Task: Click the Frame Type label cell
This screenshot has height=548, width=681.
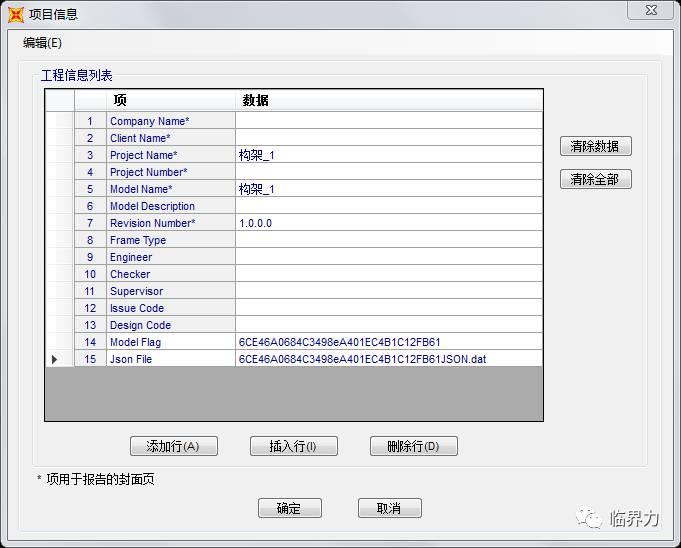Action: click(x=171, y=240)
